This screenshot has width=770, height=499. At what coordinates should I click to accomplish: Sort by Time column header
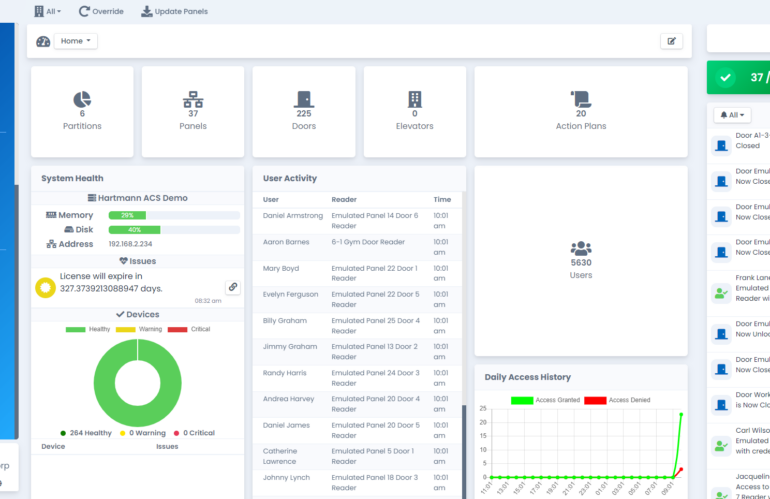pos(442,199)
